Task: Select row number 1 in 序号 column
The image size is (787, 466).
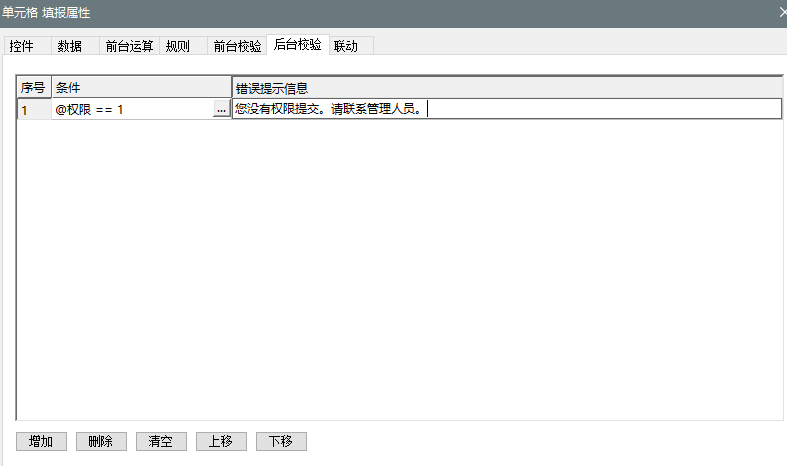Action: 34,110
